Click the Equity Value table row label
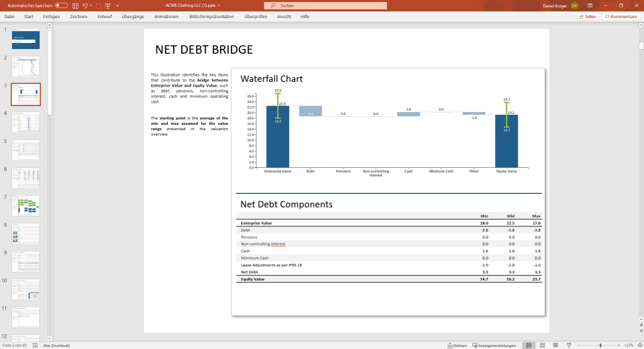 (253, 279)
